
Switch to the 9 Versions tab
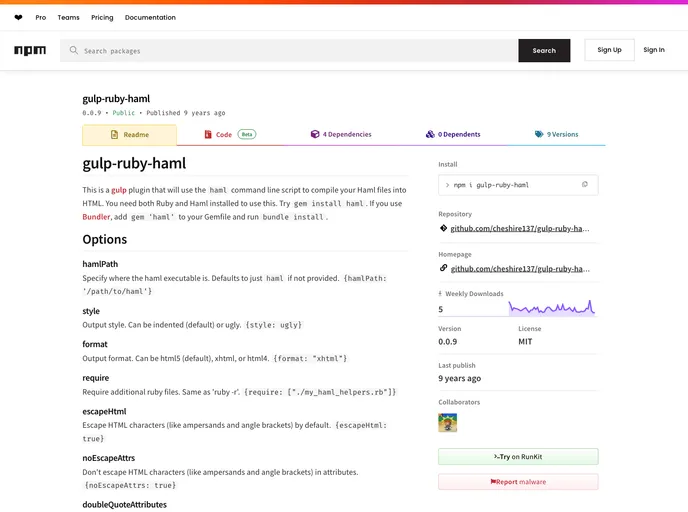[x=556, y=134]
